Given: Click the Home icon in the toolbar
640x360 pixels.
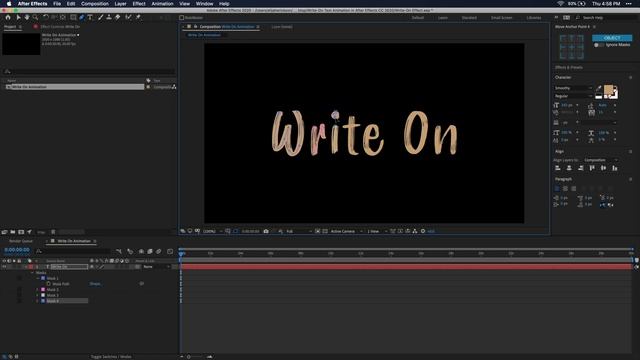Looking at the screenshot, I should [x=8, y=18].
